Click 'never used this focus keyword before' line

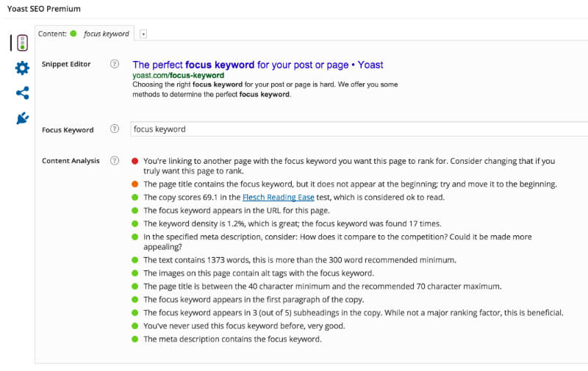[244, 326]
